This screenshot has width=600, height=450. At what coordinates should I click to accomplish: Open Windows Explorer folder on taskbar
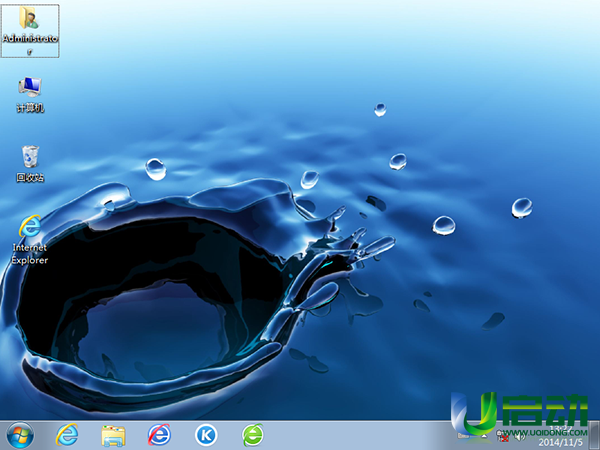coord(113,435)
